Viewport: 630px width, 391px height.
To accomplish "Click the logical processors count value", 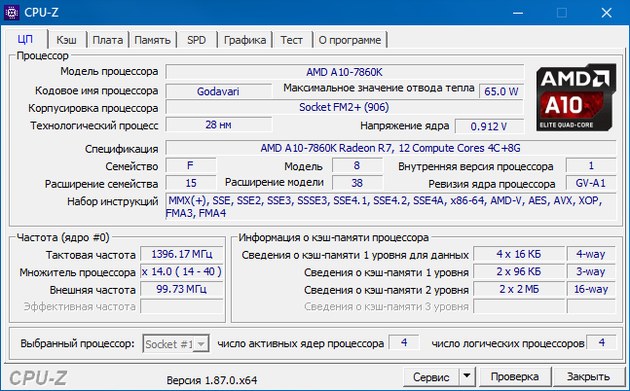I will click(x=601, y=343).
